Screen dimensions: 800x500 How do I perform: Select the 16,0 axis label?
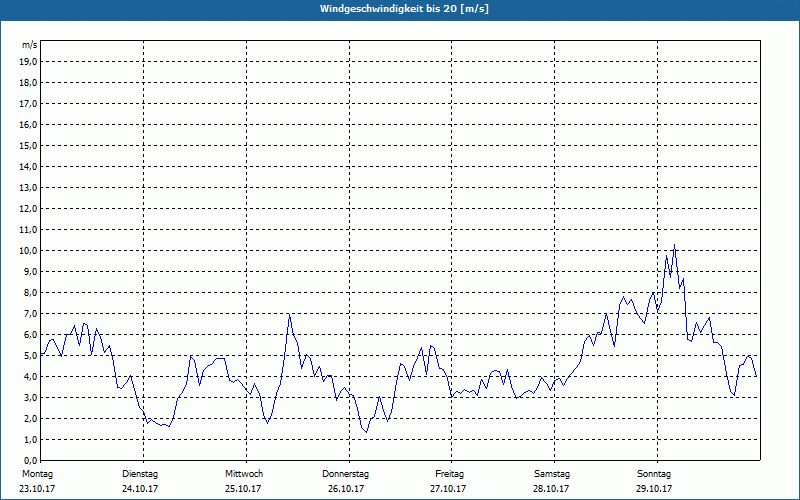[x=28, y=124]
